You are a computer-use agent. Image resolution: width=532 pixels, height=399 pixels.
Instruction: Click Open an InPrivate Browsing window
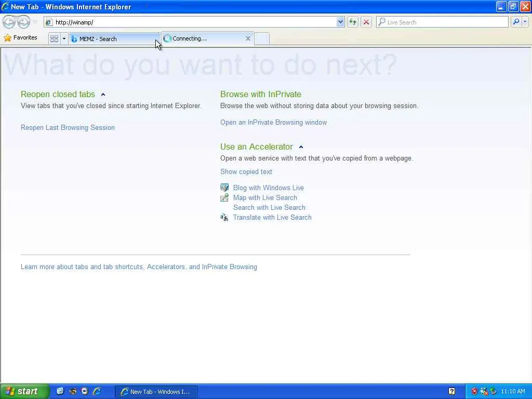point(273,123)
